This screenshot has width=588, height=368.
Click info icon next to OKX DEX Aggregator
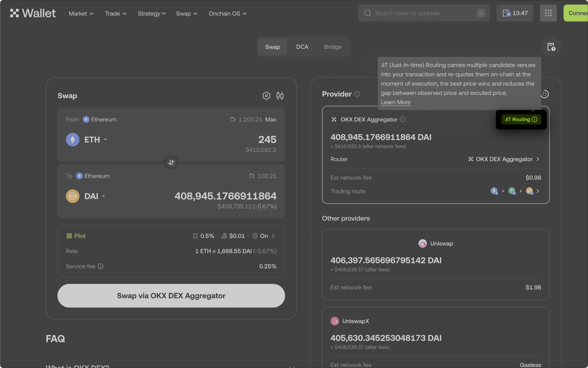pyautogui.click(x=403, y=119)
